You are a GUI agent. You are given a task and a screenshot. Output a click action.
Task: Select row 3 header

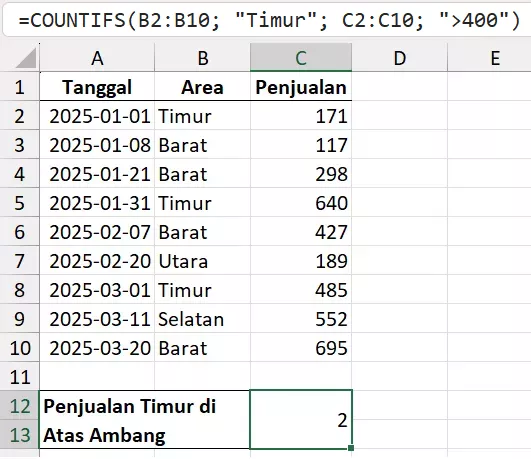20,145
